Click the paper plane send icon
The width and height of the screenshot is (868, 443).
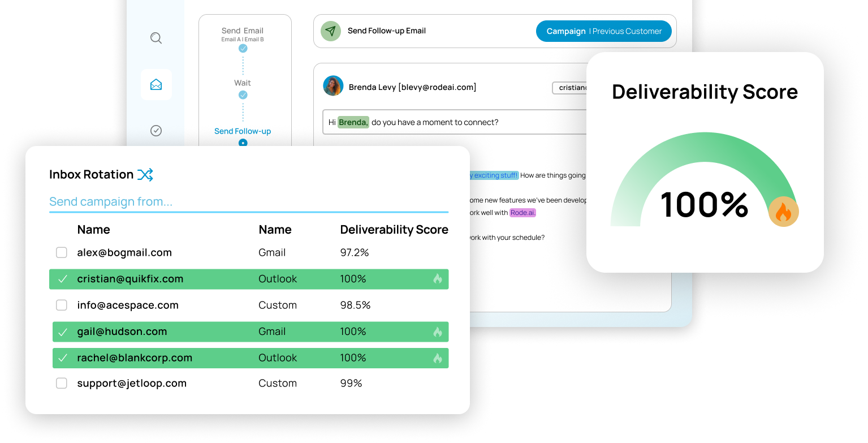331,31
